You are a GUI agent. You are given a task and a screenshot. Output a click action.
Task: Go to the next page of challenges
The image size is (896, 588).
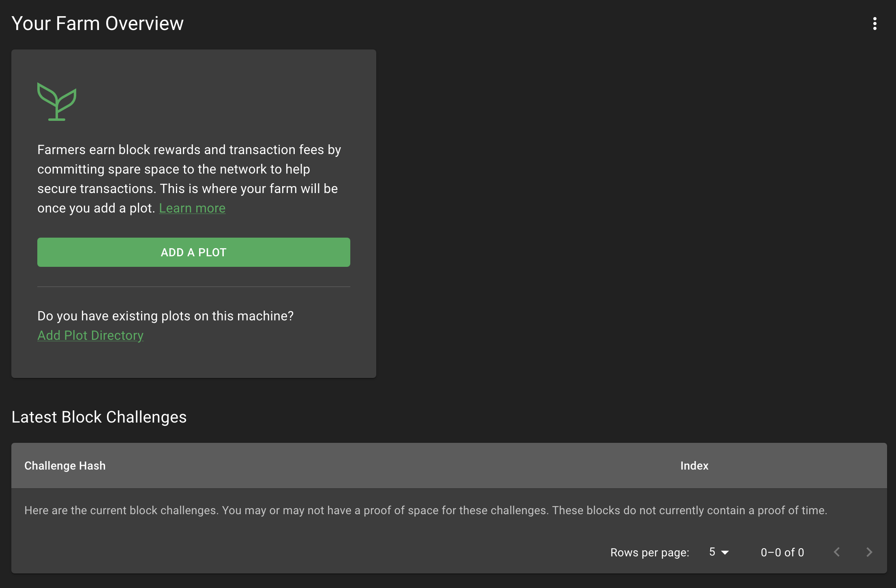[x=869, y=552]
